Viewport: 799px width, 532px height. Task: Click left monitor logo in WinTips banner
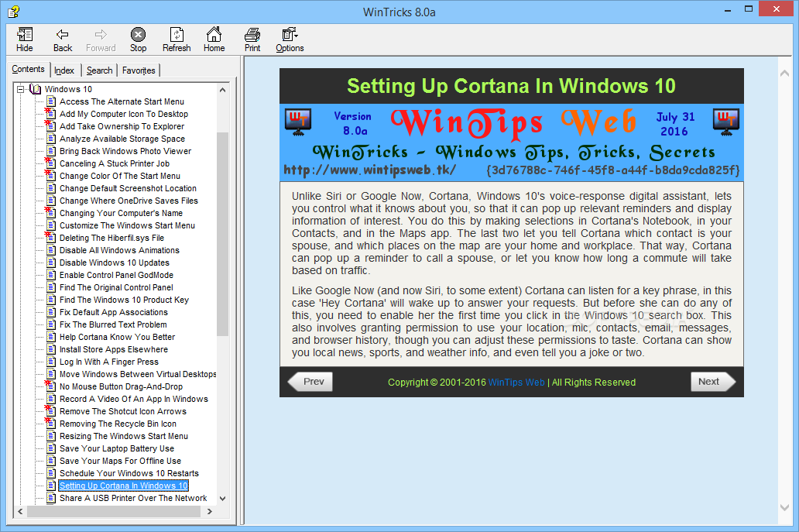pos(299,122)
